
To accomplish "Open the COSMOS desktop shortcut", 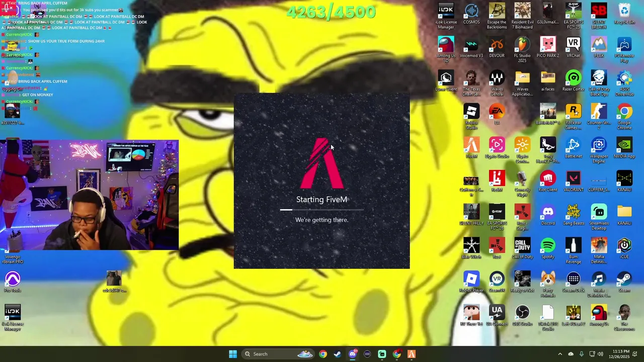I will (471, 14).
